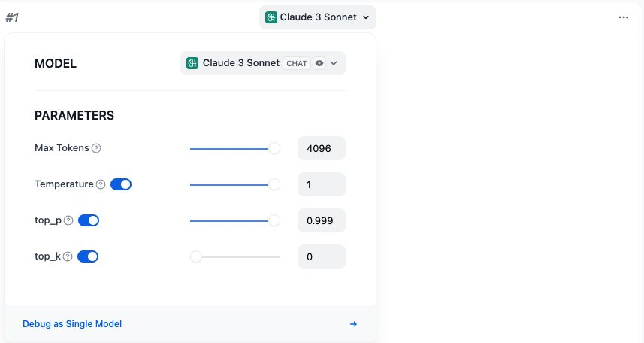
Task: Turn off the top_k toggle
Action: click(88, 256)
